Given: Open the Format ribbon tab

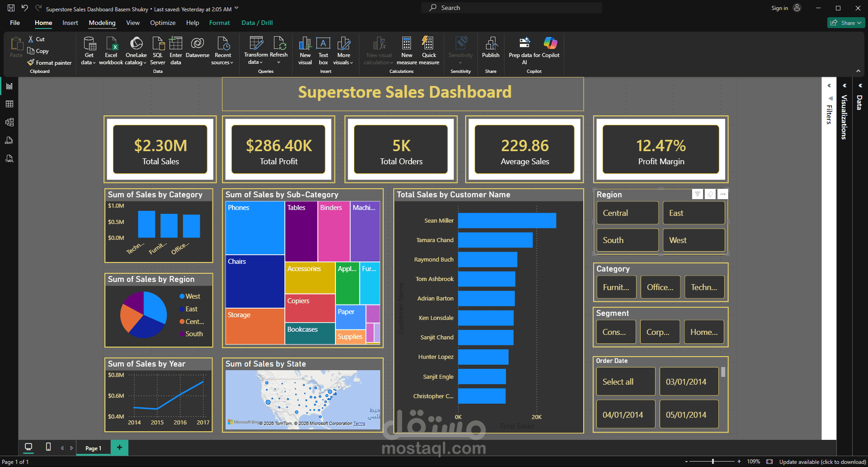Looking at the screenshot, I should click(220, 23).
